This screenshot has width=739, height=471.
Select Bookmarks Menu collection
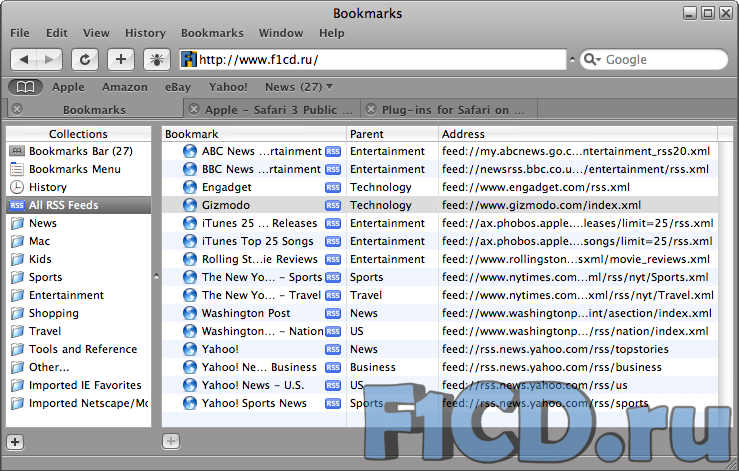coord(79,169)
